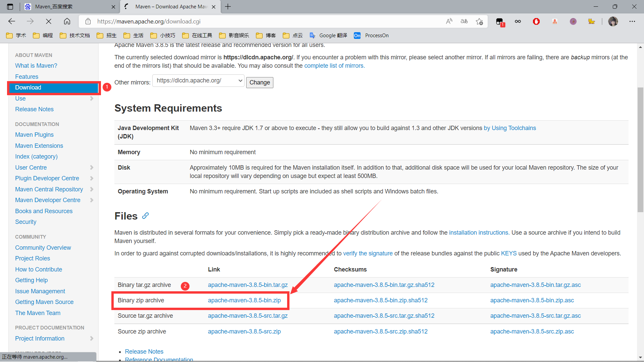Open apache-maven-3.8.5-bin.zip.sha512 checksum
Screen dimensions: 644x362
click(x=381, y=300)
